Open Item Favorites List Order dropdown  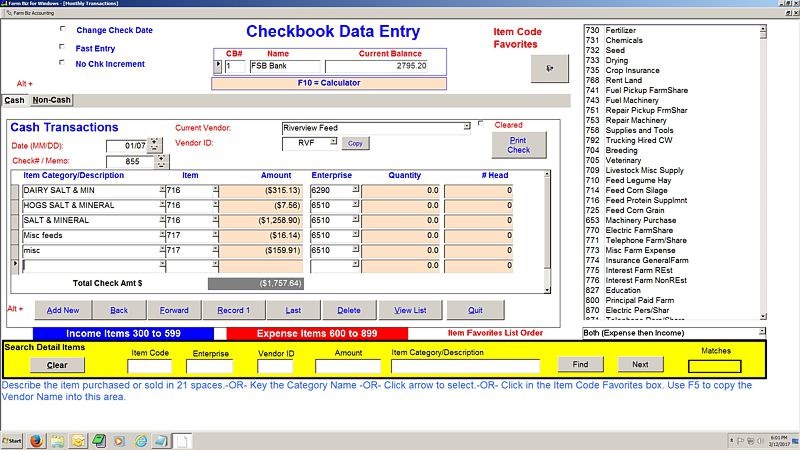pyautogui.click(x=762, y=332)
